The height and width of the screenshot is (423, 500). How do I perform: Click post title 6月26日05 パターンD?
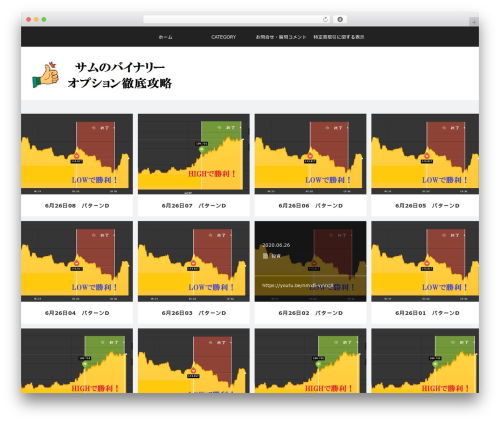(x=427, y=206)
